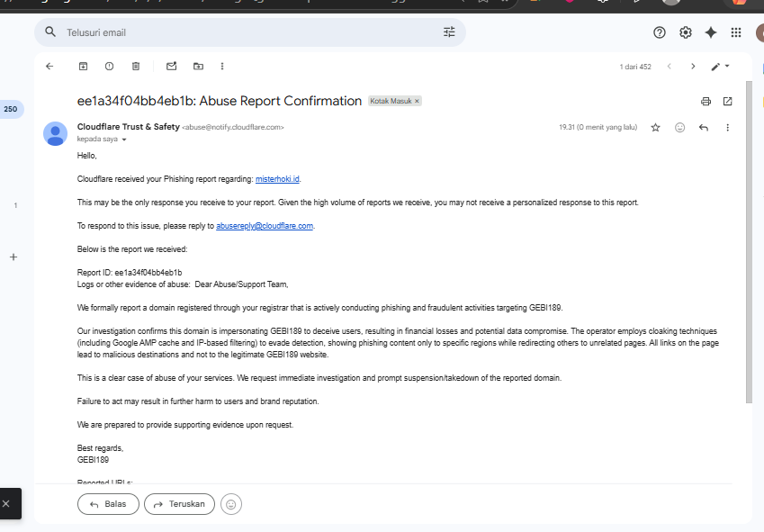Click the Report ID line text
The width and height of the screenshot is (764, 532).
click(130, 273)
